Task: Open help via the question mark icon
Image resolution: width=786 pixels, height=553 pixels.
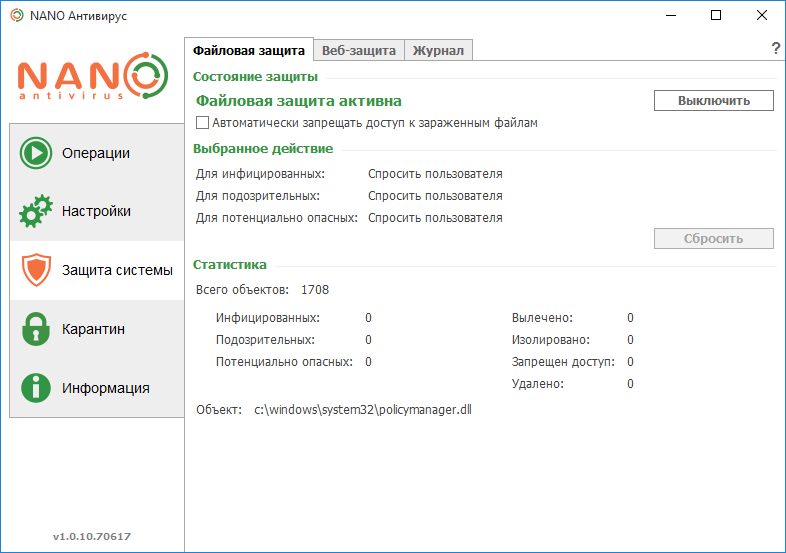Action: 775,48
